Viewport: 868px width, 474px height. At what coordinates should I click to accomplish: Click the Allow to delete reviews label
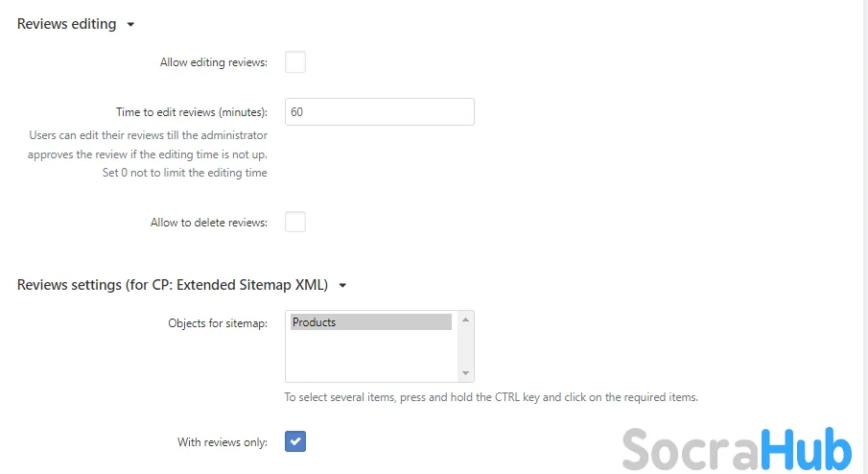[209, 222]
